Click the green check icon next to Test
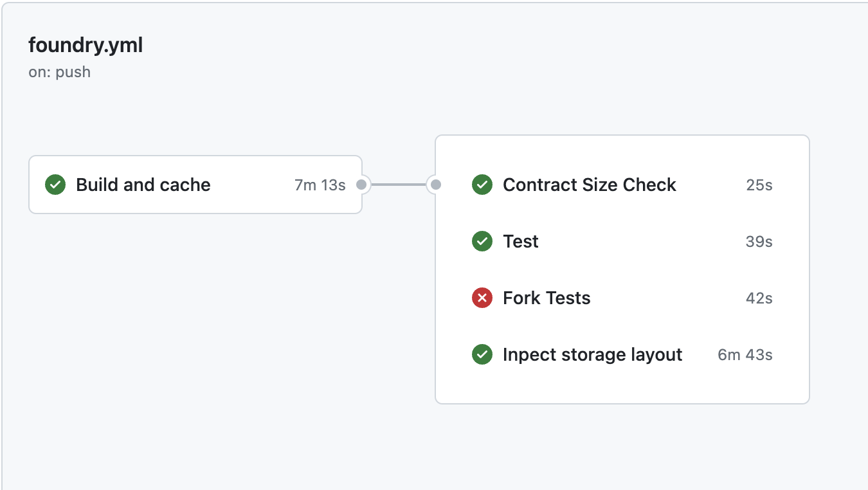This screenshot has width=868, height=490. pyautogui.click(x=482, y=241)
